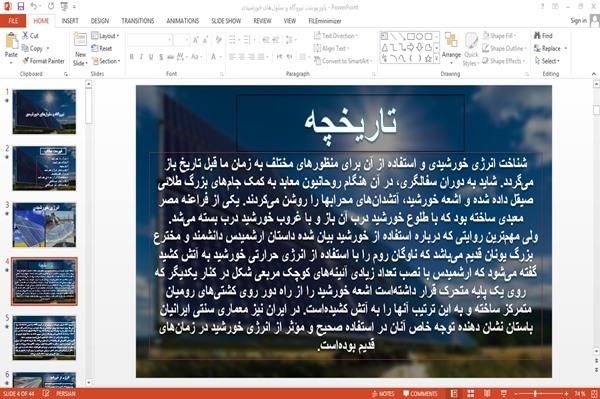Screen dimensions: 600x399
Task: Click the Paste icon
Action: click(x=11, y=41)
